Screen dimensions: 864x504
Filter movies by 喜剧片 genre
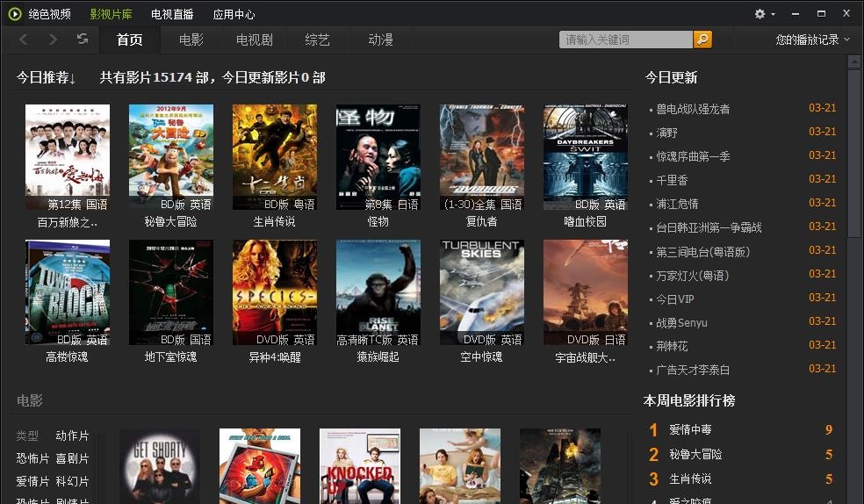(x=72, y=458)
